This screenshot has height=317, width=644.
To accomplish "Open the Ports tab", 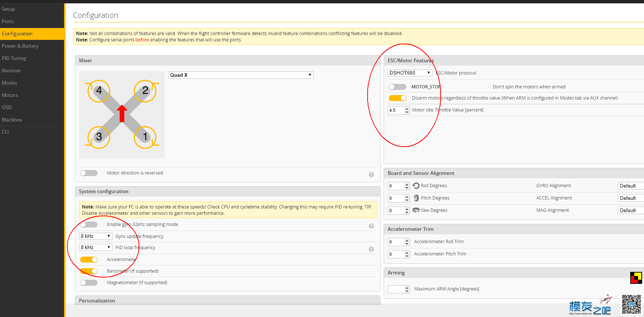I will 32,21.
